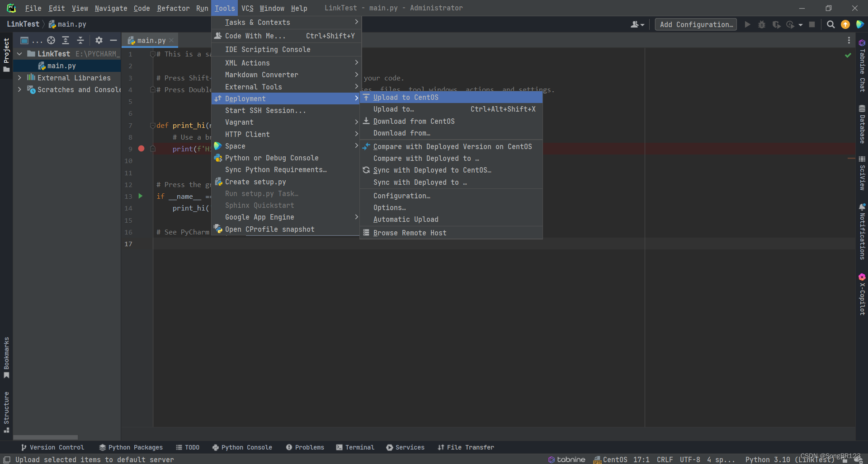Close the main.py editor tab
The width and height of the screenshot is (868, 464).
coord(172,40)
